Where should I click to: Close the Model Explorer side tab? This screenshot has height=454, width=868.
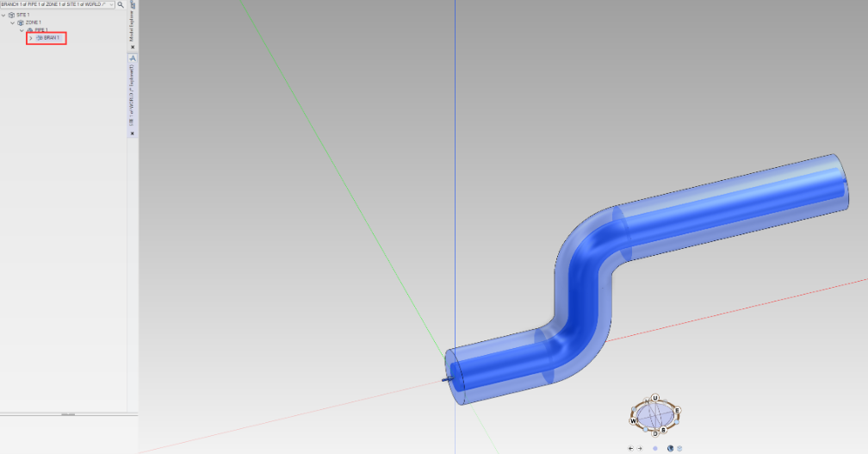coord(133,47)
